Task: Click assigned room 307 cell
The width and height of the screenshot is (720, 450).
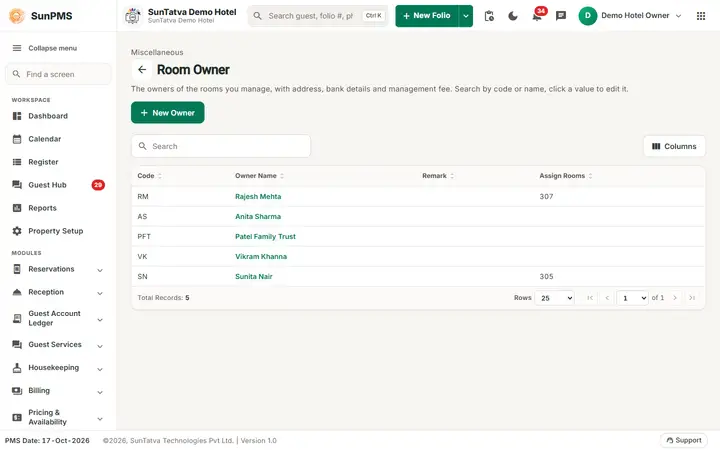Action: [x=546, y=197]
